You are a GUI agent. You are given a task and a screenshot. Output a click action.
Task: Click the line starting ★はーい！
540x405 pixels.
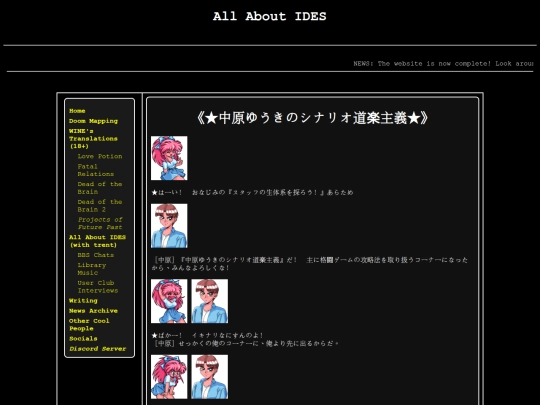(x=252, y=193)
